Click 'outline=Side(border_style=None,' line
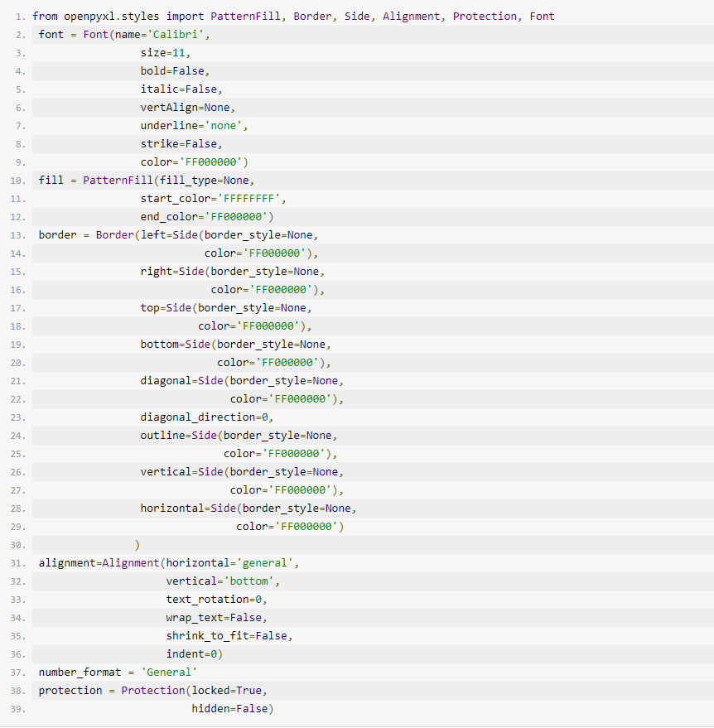This screenshot has width=714, height=728. point(239,436)
